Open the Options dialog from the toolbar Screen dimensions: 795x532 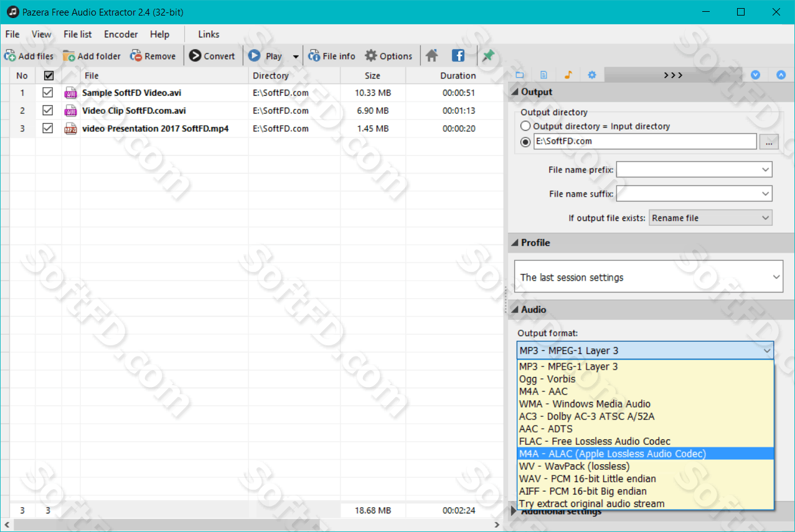[388, 56]
